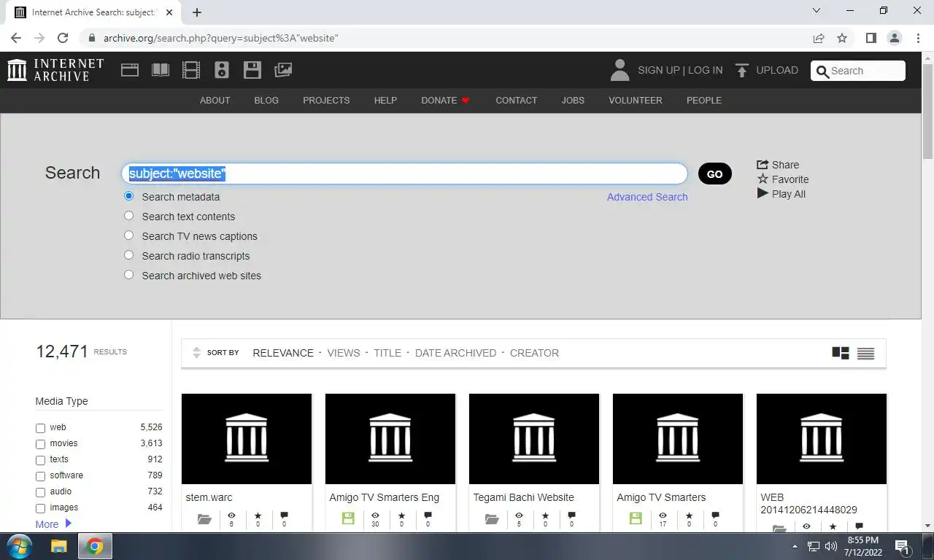Open the Audio speaker icon

[x=222, y=70]
